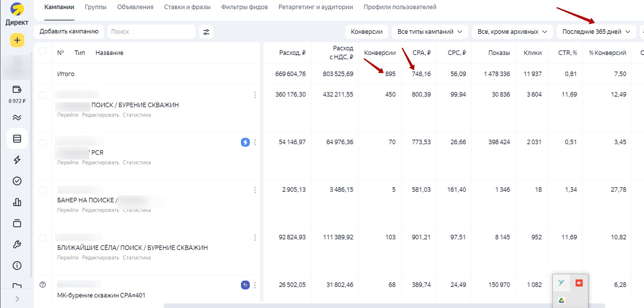
Task: Click the lightning bolt sidebar icon
Action: point(17,160)
